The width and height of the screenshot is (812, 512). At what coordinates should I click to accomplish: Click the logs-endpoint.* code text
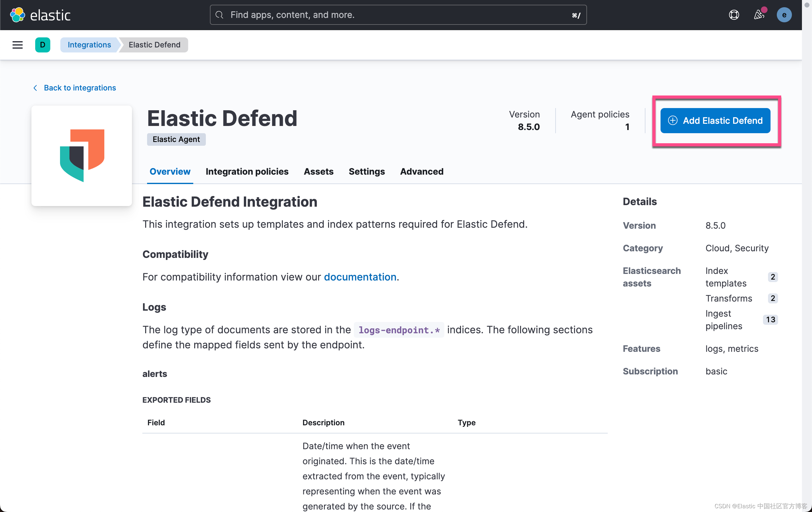pyautogui.click(x=399, y=330)
